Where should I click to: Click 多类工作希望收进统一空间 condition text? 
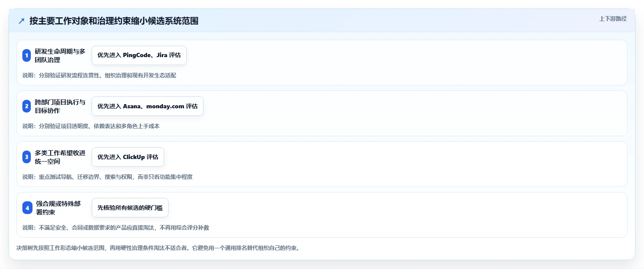coord(60,157)
